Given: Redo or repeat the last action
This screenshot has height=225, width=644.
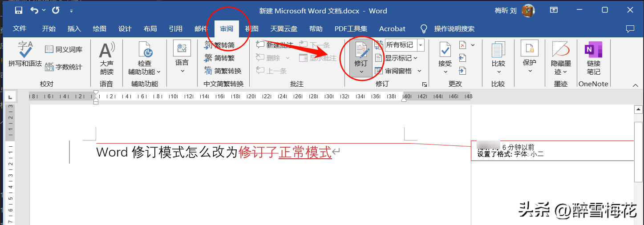Looking at the screenshot, I should tap(56, 10).
